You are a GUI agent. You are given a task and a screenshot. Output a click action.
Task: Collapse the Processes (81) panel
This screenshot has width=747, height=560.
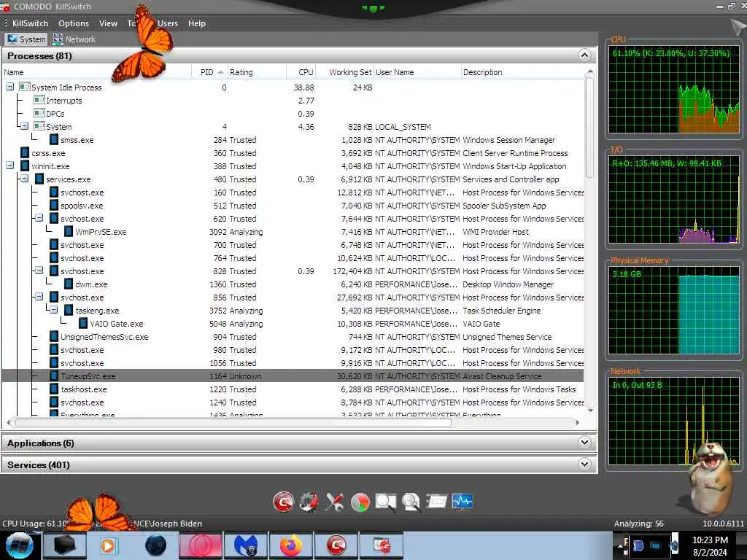pyautogui.click(x=584, y=55)
